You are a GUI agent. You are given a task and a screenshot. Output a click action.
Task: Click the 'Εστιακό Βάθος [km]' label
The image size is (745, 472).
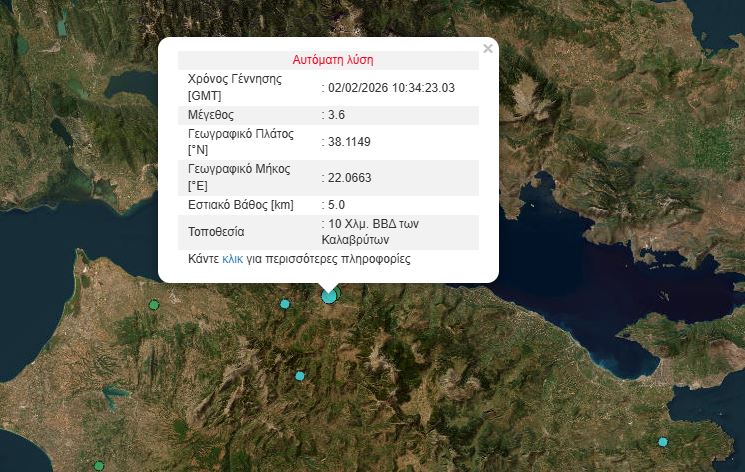[x=240, y=204]
